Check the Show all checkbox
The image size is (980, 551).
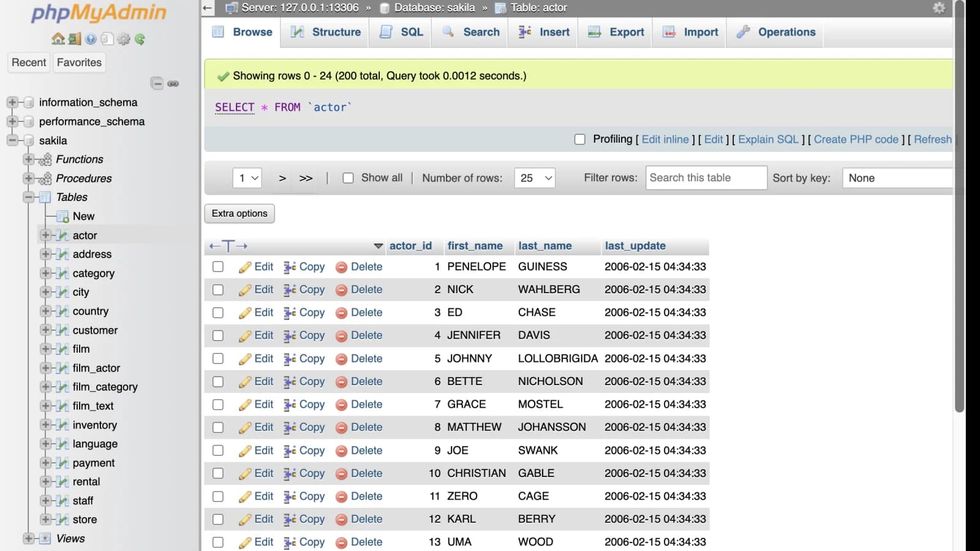click(x=349, y=178)
